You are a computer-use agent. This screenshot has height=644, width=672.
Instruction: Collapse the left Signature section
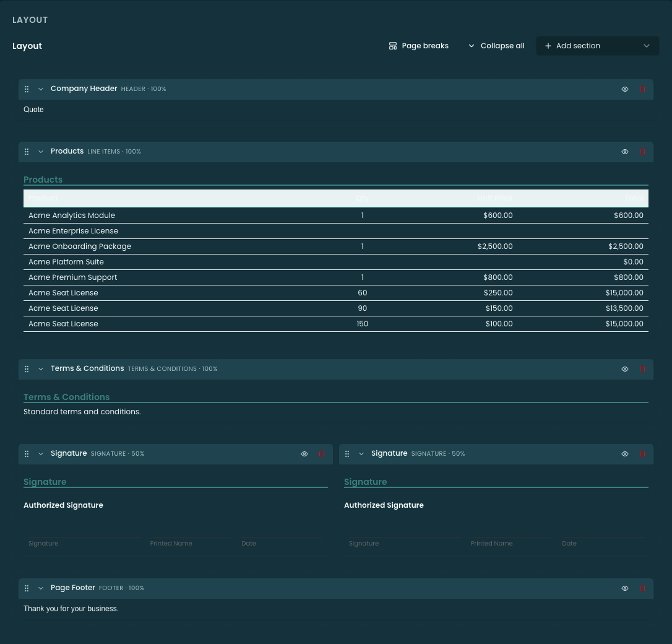tap(41, 454)
